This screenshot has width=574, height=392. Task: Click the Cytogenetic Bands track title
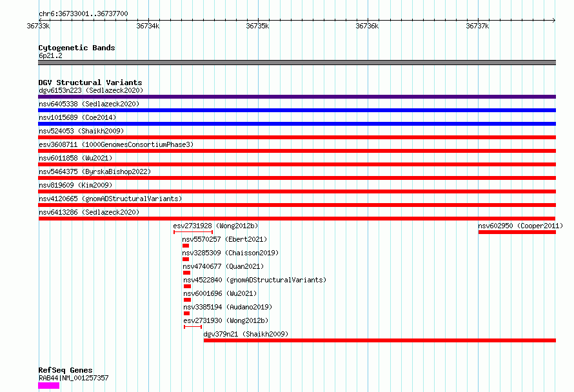(77, 48)
